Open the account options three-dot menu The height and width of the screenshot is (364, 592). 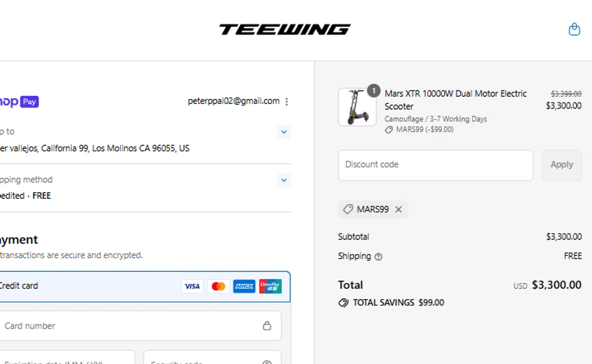(x=287, y=101)
